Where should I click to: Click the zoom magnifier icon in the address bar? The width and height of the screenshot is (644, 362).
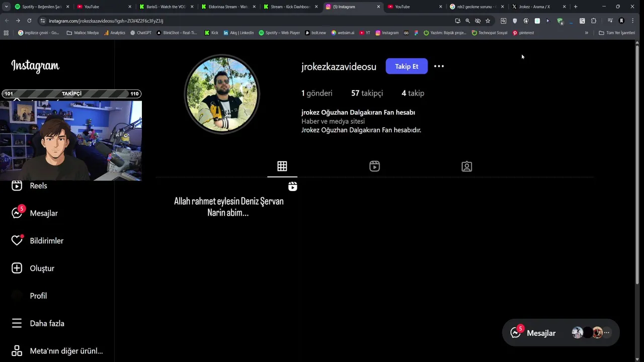click(467, 21)
